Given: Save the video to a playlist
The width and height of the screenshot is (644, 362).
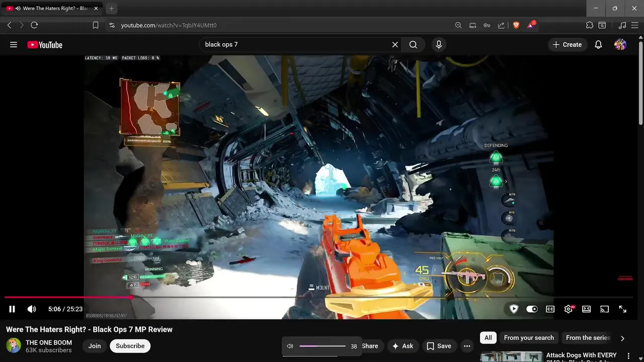Looking at the screenshot, I should point(439,346).
